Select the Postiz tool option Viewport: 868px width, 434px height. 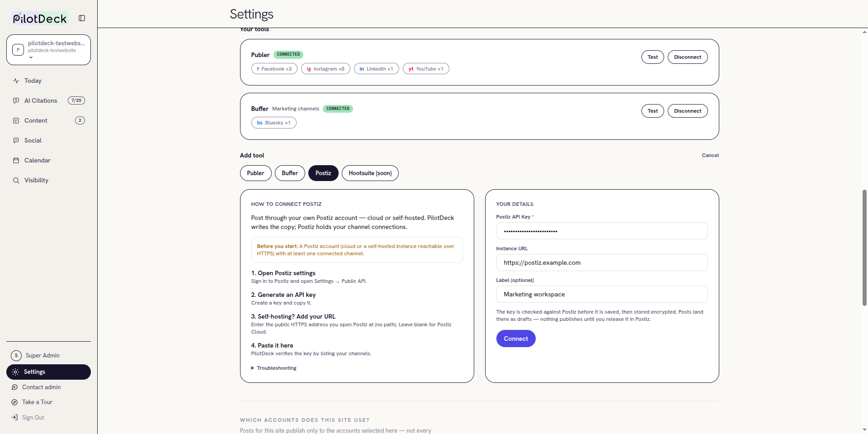pyautogui.click(x=323, y=173)
